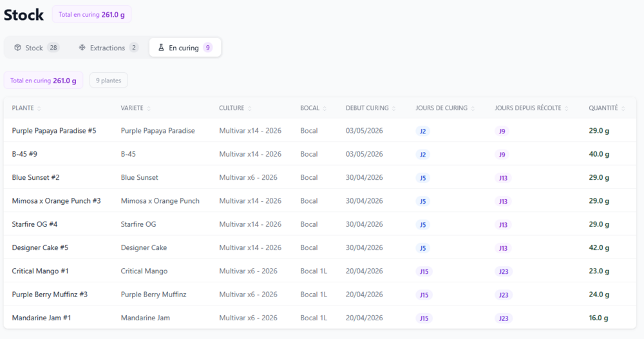
Task: Open Mimosa x Orange Punch #3 row
Action: [x=319, y=201]
